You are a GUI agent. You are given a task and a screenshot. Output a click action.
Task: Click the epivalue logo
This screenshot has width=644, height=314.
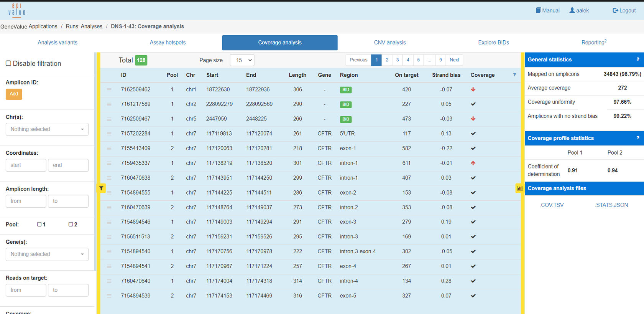pos(17,10)
